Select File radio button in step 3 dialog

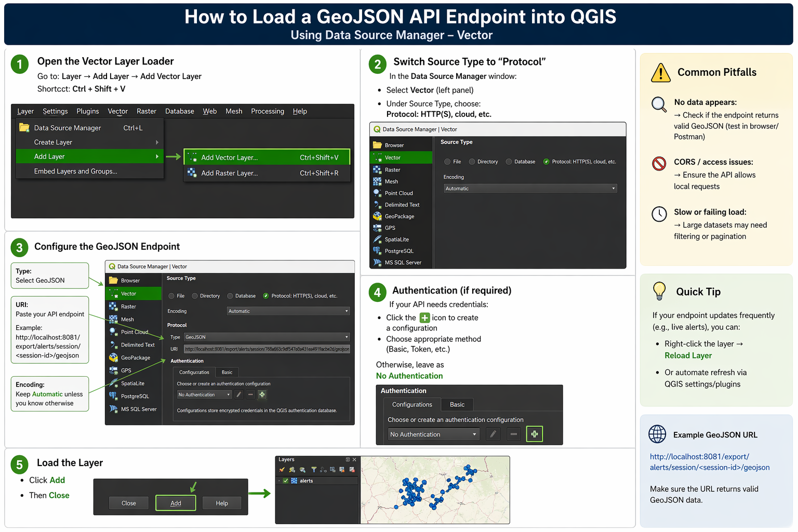[171, 296]
